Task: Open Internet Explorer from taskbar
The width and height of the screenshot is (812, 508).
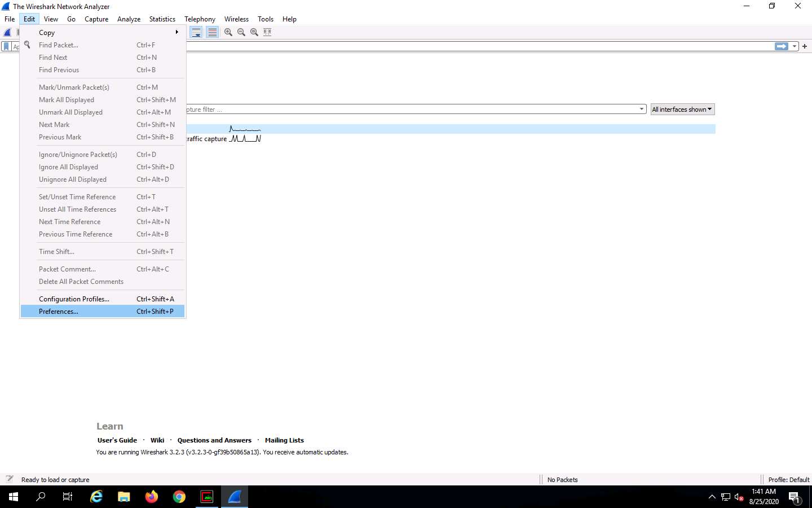Action: [96, 497]
